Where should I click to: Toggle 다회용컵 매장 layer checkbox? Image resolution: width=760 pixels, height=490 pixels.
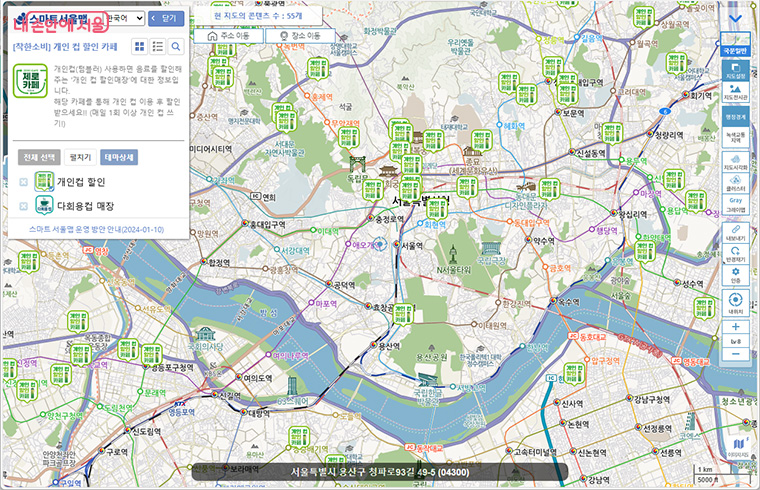pos(23,207)
